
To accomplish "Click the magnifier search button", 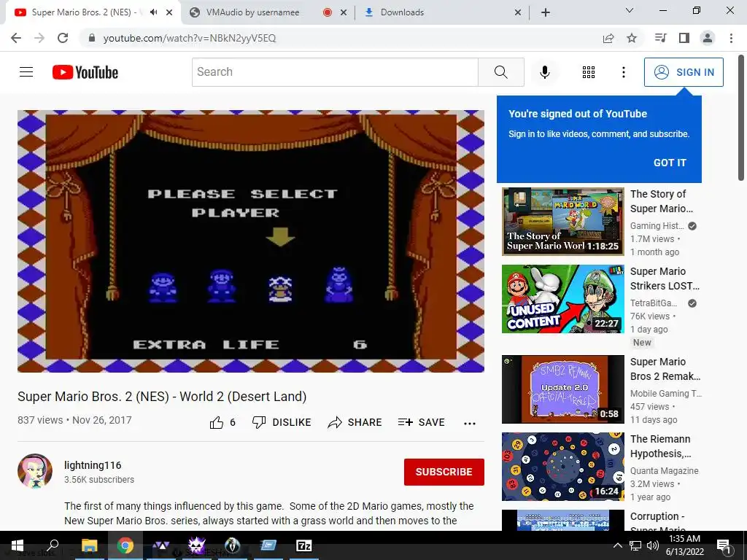I will pyautogui.click(x=500, y=72).
